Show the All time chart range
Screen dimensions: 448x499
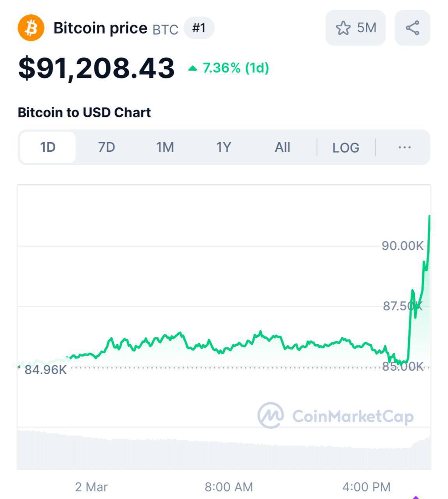click(x=282, y=147)
